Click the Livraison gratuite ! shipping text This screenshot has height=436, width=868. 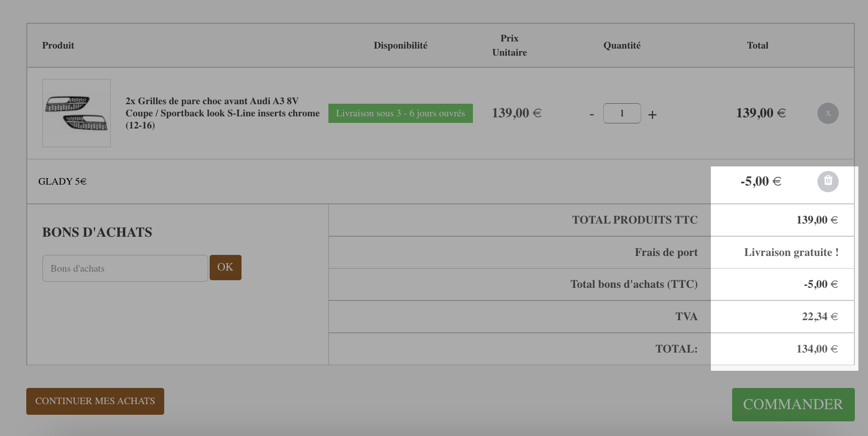791,252
